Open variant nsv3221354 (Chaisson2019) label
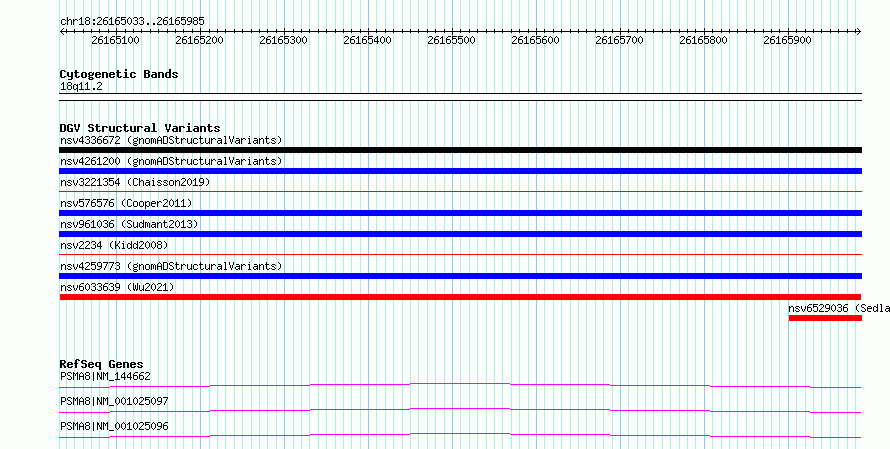The width and height of the screenshot is (890, 449). click(135, 182)
